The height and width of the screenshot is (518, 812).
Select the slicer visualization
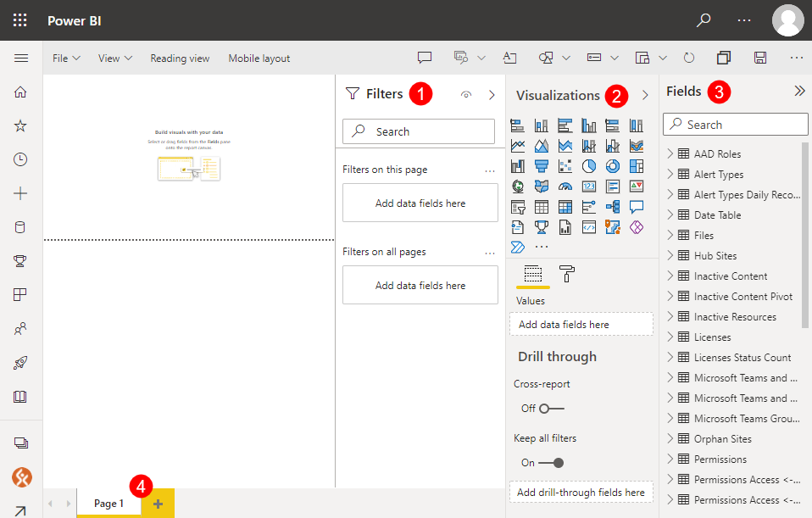(x=518, y=207)
